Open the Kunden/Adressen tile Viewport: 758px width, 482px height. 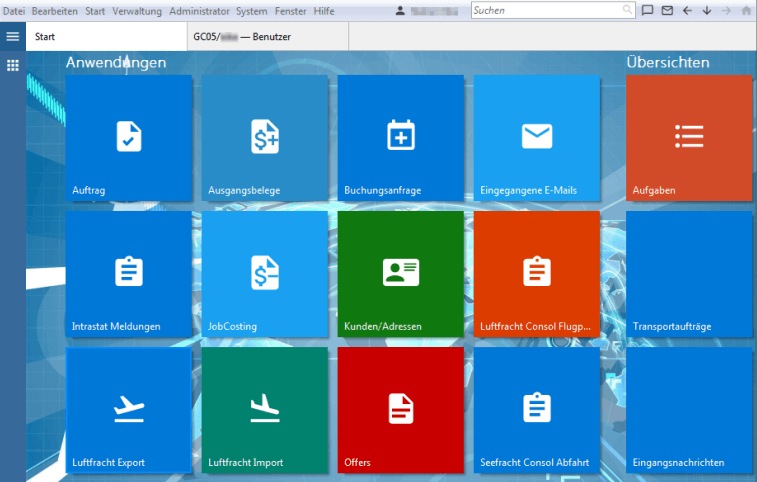(x=400, y=273)
